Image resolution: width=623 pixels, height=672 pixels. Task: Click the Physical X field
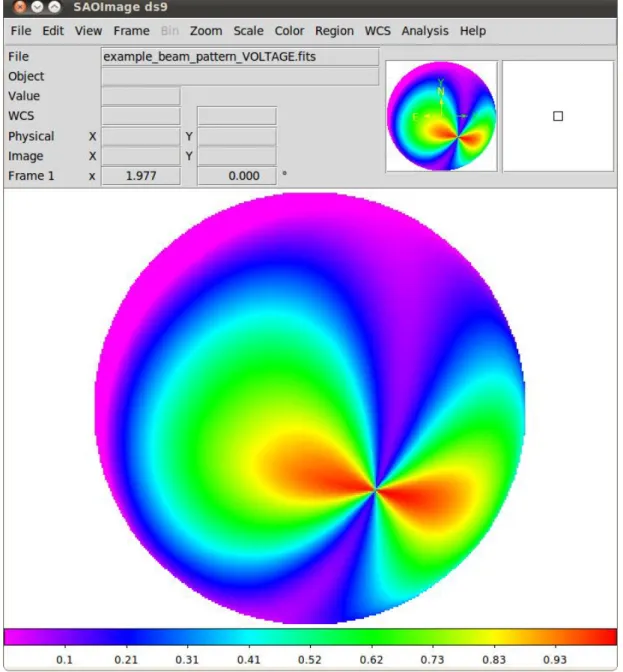pyautogui.click(x=141, y=136)
